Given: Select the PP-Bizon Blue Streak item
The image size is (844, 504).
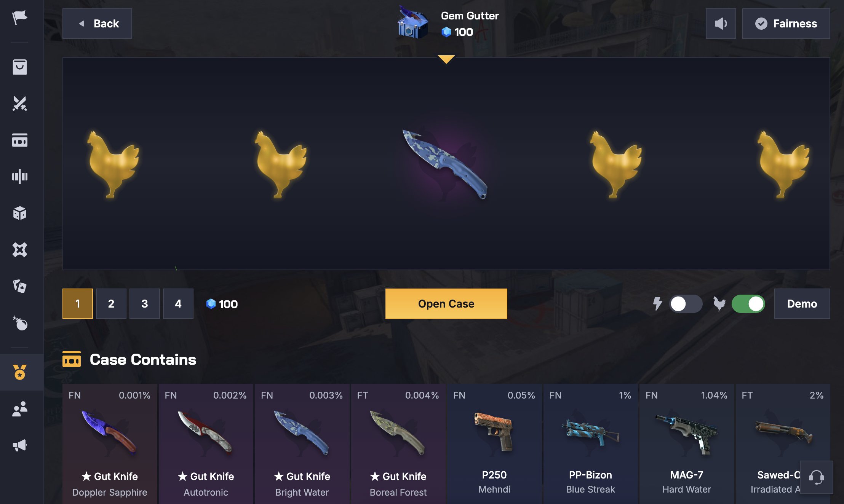Looking at the screenshot, I should pos(590,444).
